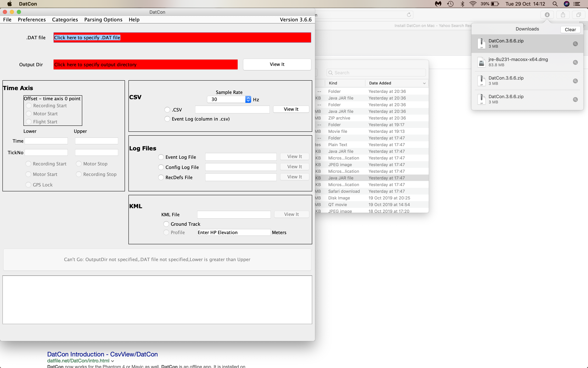Select Ground Track radio button

tap(166, 224)
